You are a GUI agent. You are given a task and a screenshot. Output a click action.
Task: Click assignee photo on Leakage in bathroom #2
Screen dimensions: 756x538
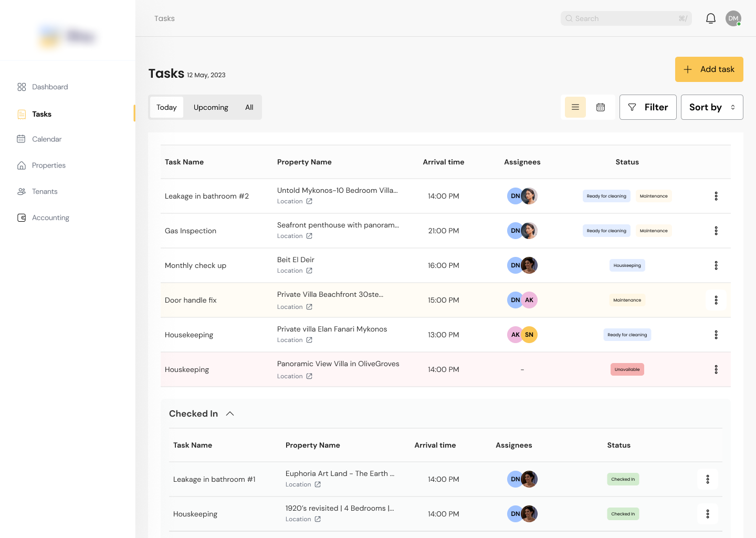tap(529, 196)
